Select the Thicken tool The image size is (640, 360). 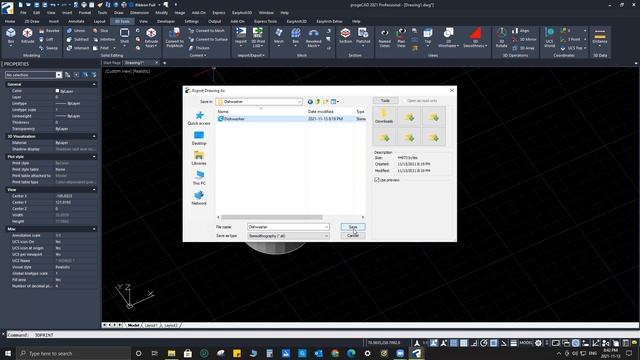(x=199, y=48)
